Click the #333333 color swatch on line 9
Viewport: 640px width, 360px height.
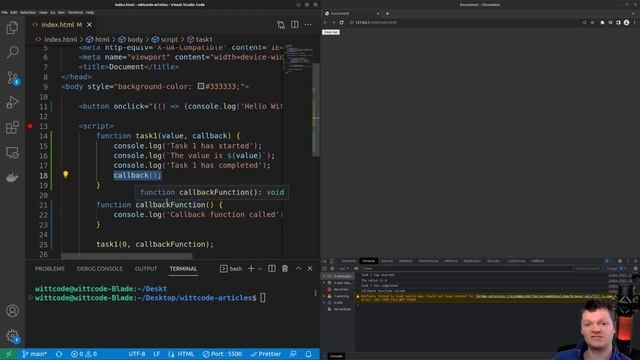coord(201,87)
